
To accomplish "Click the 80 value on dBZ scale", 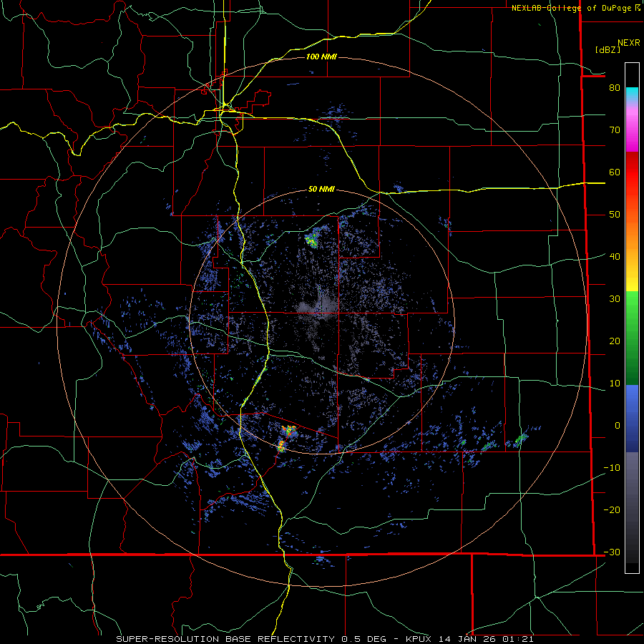I will [x=615, y=87].
